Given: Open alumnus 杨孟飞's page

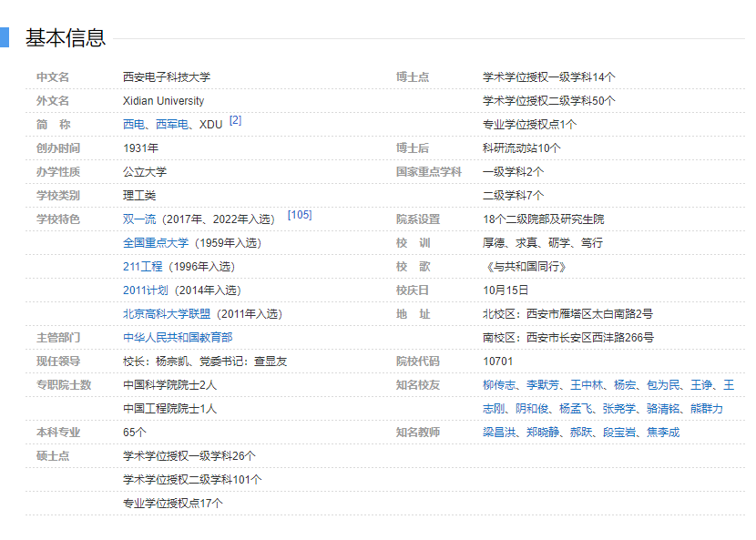Looking at the screenshot, I should (576, 409).
